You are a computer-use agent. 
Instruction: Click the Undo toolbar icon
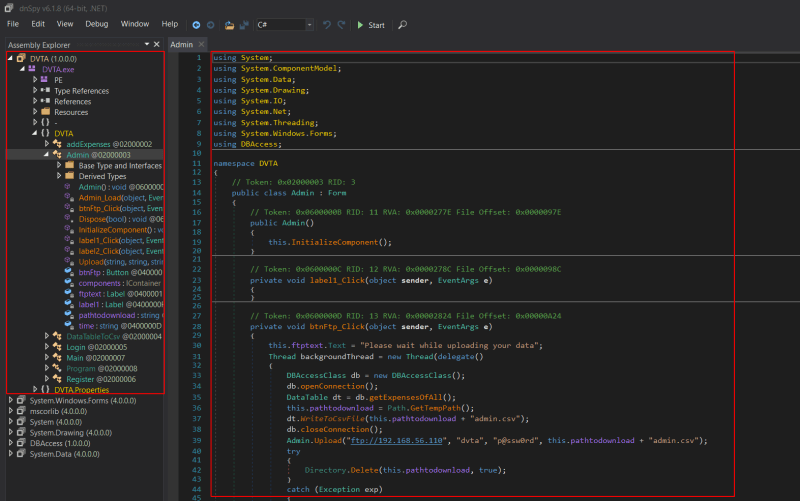click(x=327, y=24)
